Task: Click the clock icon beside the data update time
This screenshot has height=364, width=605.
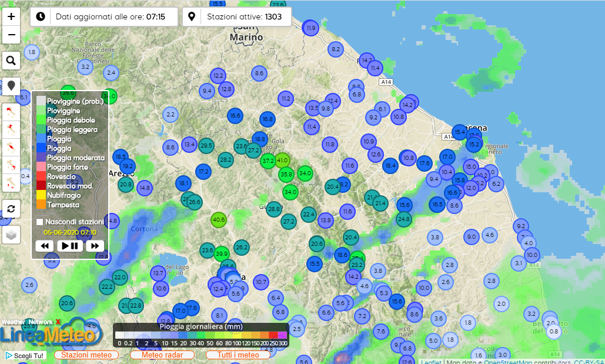Action: coord(41,16)
